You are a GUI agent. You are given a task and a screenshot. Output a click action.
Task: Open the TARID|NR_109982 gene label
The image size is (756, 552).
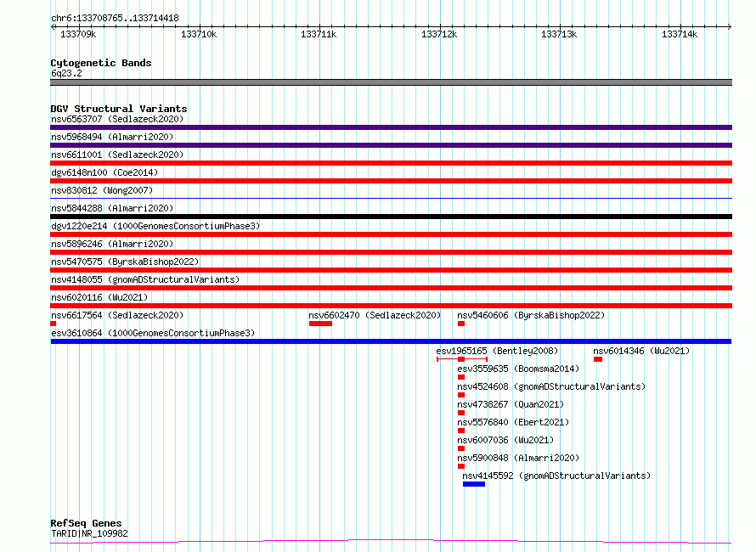[x=89, y=533]
